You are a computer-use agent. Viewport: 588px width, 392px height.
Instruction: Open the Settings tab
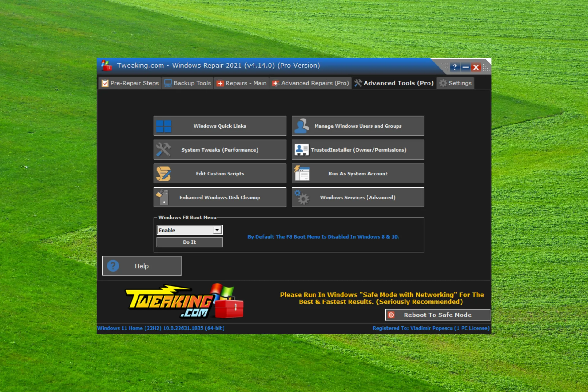456,83
